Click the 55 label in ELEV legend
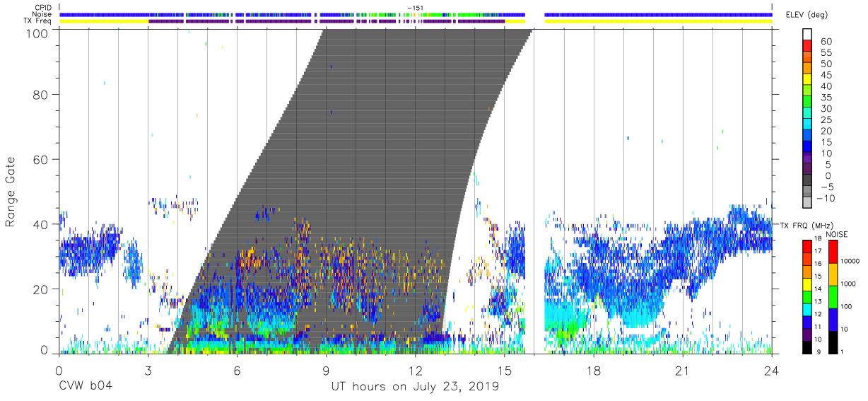The width and height of the screenshot is (868, 401). (x=825, y=53)
